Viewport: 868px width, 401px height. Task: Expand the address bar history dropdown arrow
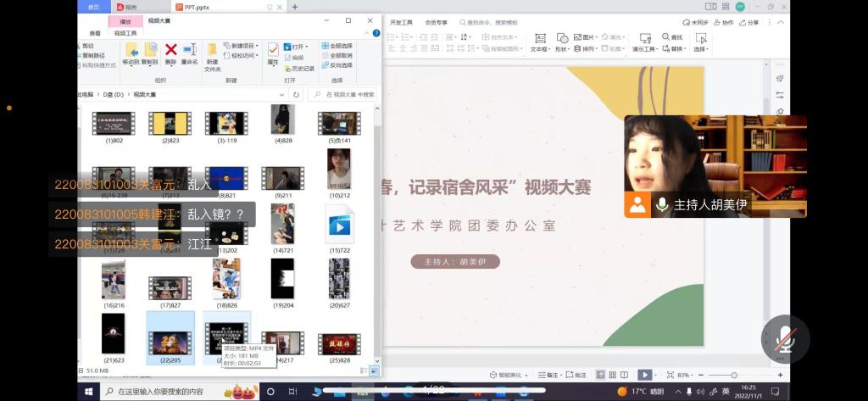click(281, 95)
